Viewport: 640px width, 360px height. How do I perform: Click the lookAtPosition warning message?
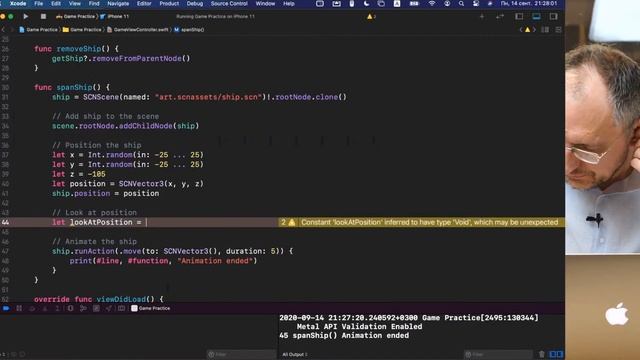click(429, 222)
